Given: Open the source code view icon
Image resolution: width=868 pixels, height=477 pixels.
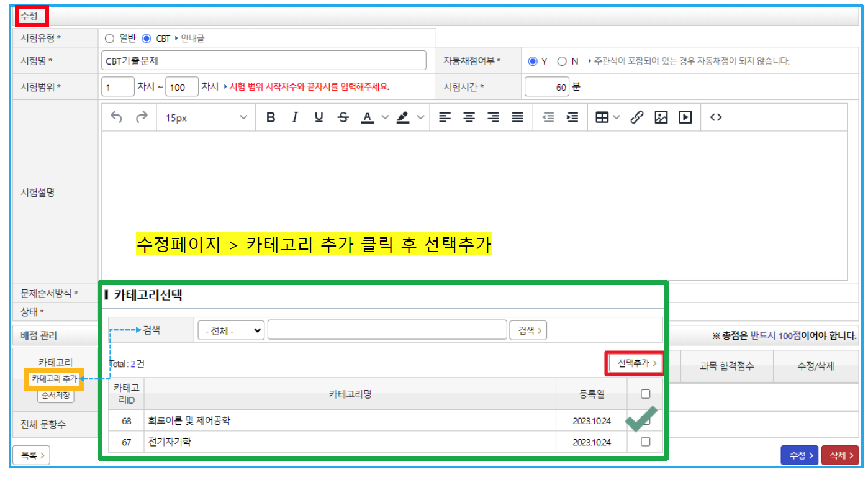Looking at the screenshot, I should (715, 117).
